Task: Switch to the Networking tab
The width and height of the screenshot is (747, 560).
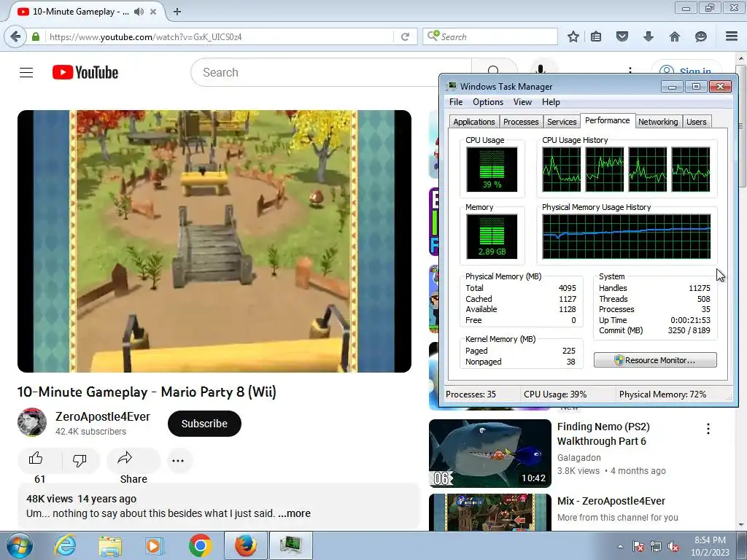Action: click(x=658, y=122)
